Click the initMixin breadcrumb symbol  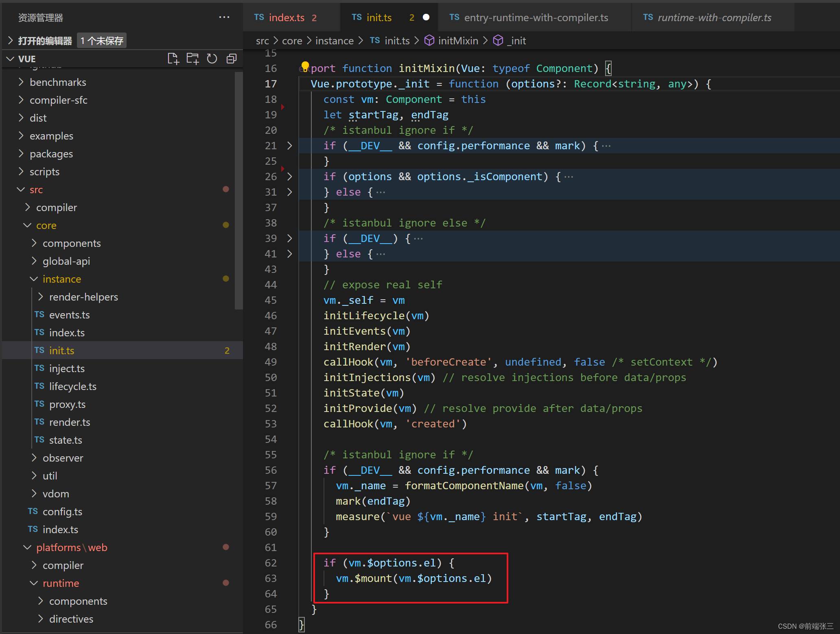[x=457, y=41]
